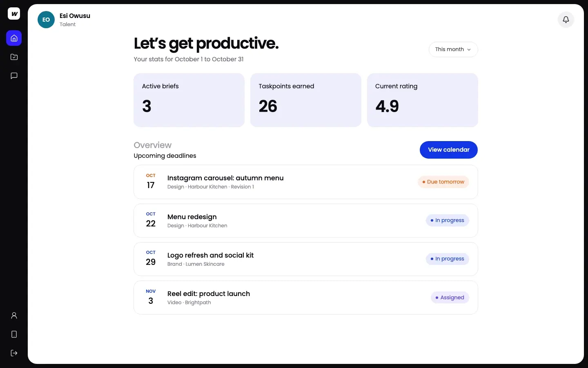Open the profile person icon

[x=14, y=315]
